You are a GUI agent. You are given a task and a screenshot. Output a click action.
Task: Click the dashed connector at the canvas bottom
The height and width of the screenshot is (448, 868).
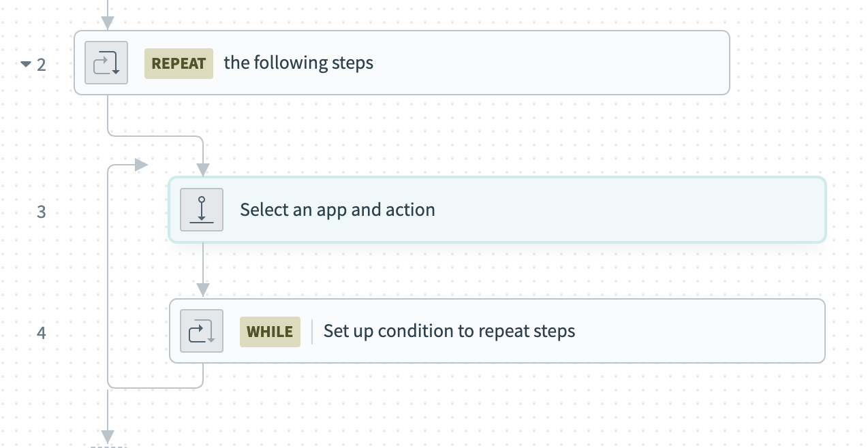pyautogui.click(x=109, y=446)
